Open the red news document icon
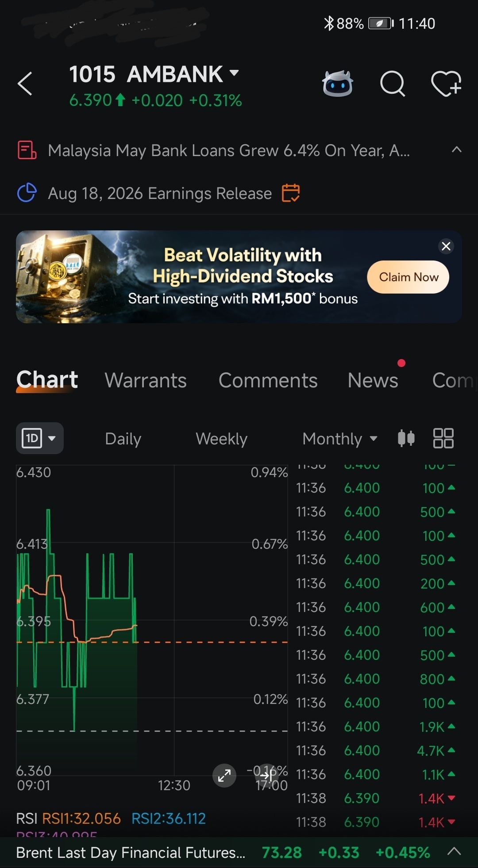This screenshot has width=478, height=868. tap(27, 150)
